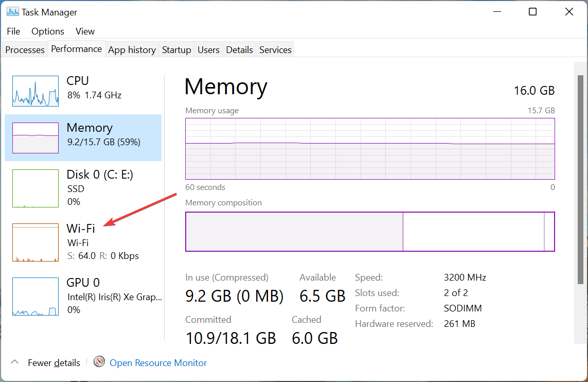Open the File menu
This screenshot has width=588, height=382.
pyautogui.click(x=13, y=31)
